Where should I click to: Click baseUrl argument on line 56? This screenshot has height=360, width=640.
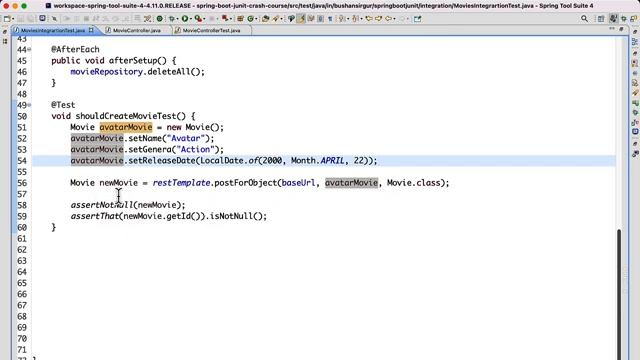click(x=298, y=183)
